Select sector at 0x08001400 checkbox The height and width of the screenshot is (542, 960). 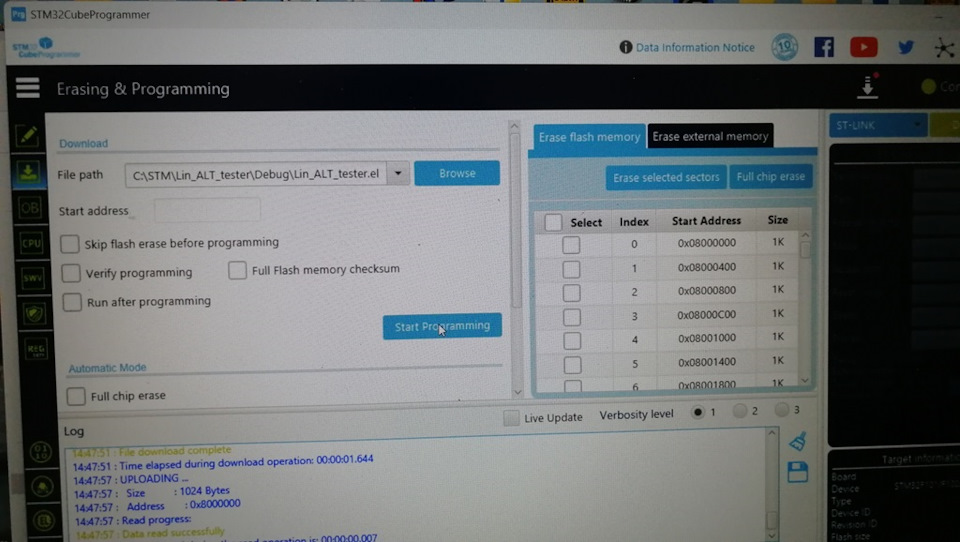(572, 365)
